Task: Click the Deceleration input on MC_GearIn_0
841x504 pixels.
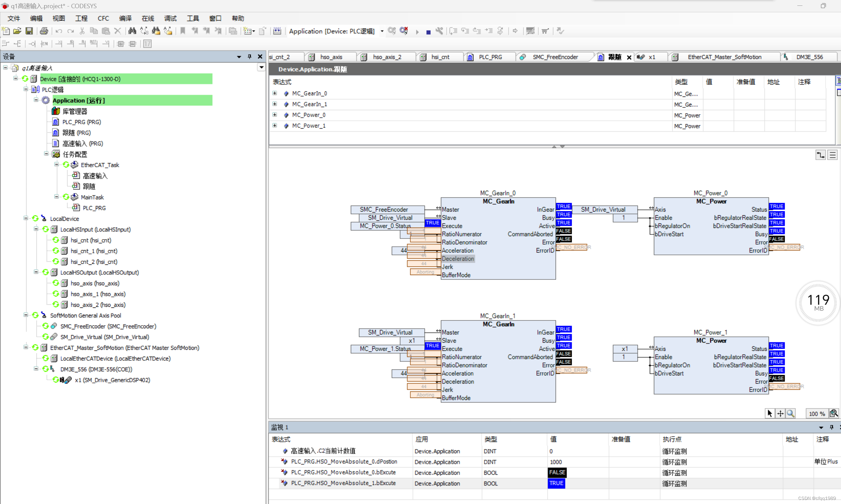Action: click(458, 259)
